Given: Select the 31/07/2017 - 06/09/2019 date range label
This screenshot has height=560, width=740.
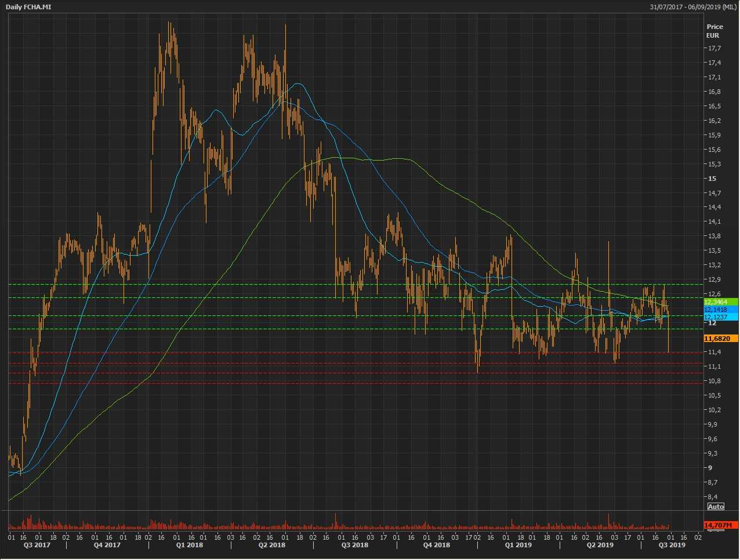Looking at the screenshot, I should (x=693, y=7).
